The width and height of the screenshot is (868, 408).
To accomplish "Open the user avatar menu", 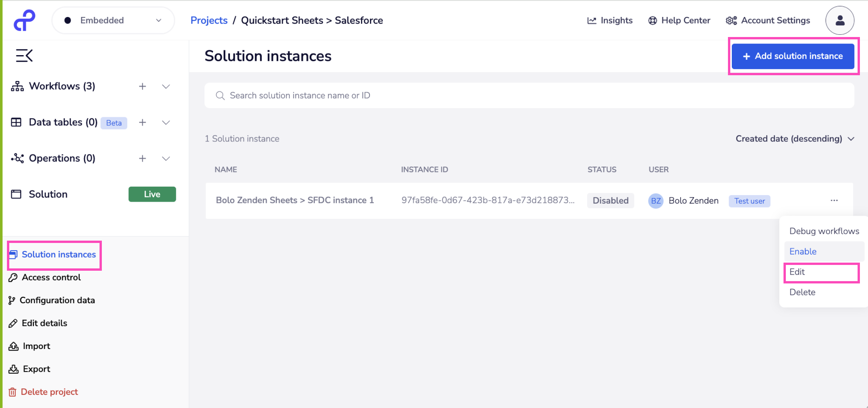I will (840, 20).
